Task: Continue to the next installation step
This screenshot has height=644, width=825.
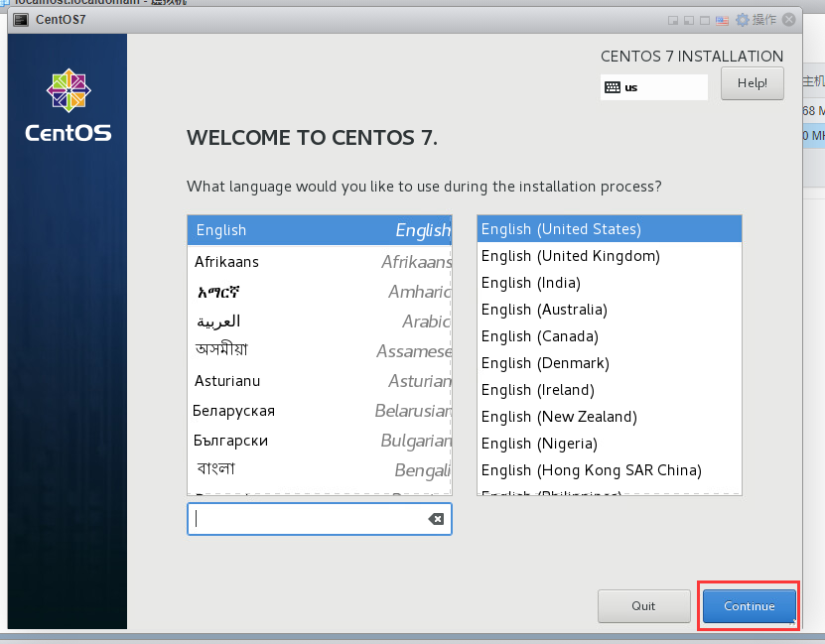Action: pos(750,606)
